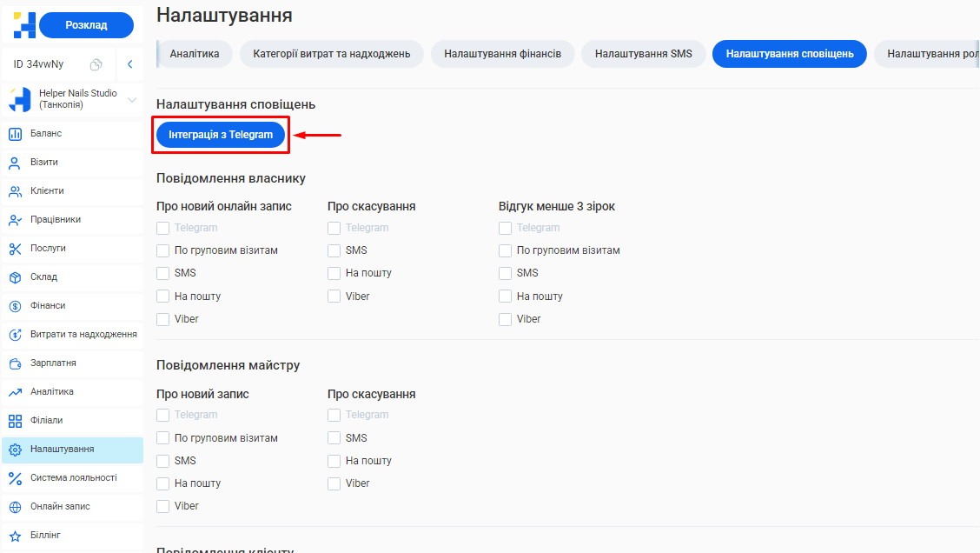This screenshot has width=980, height=553.
Task: Open the Послуги scissors icon
Action: pos(15,249)
